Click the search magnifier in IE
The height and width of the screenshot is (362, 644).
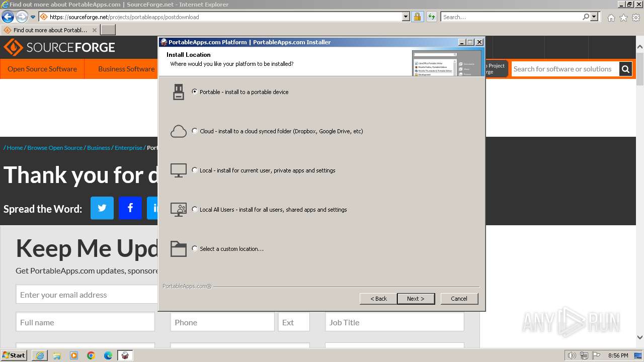point(586,17)
